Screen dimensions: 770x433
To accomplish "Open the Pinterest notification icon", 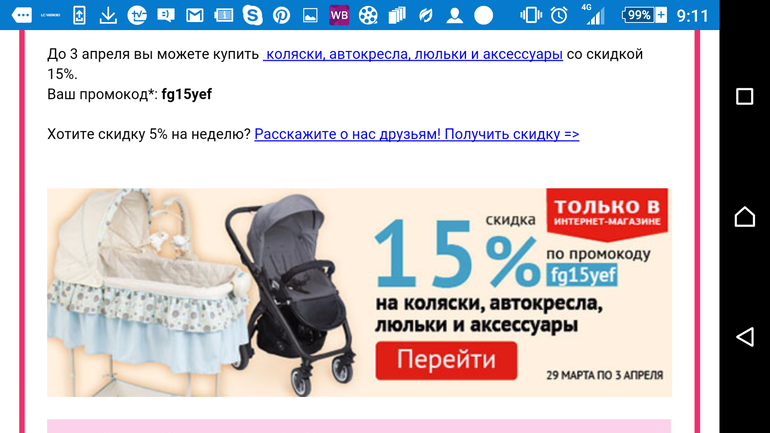I will coord(281,15).
